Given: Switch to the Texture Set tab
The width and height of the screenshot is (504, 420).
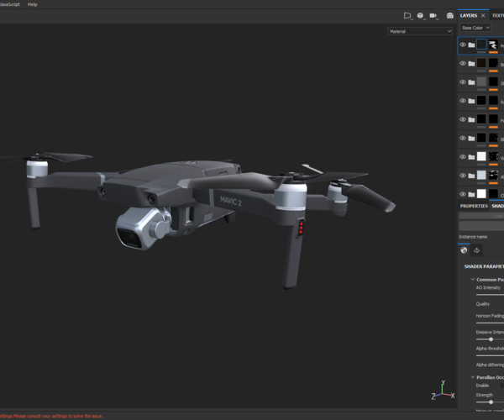Looking at the screenshot, I should point(497,15).
